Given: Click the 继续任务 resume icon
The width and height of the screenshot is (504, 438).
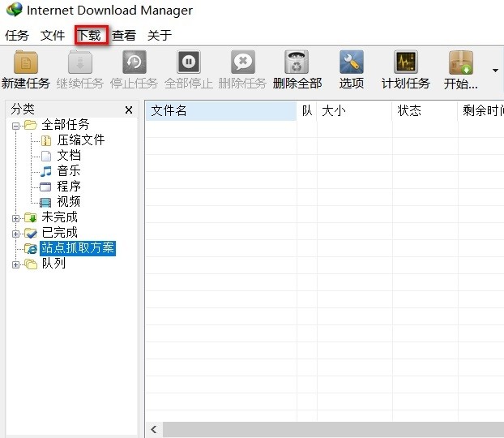Looking at the screenshot, I should tap(80, 62).
